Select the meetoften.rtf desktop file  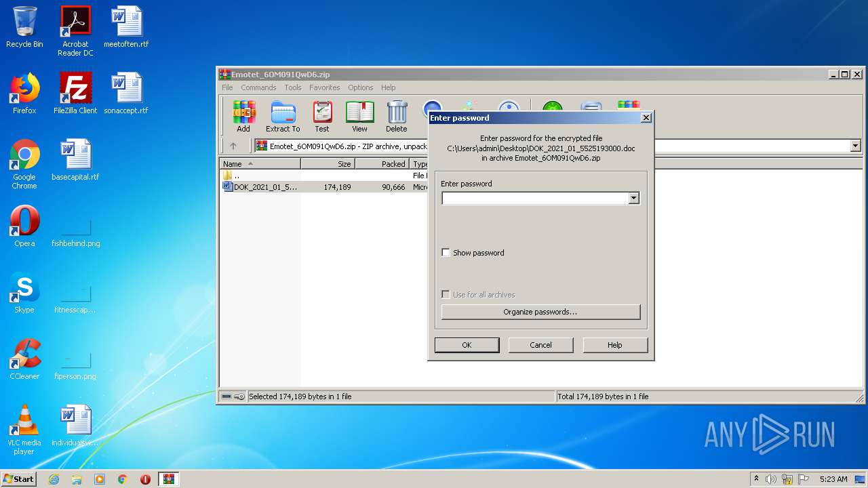(x=126, y=27)
